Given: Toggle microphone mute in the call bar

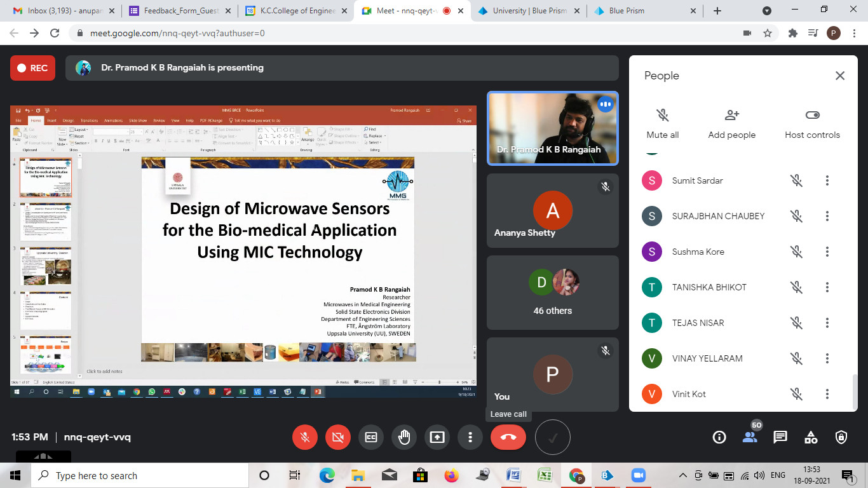Looking at the screenshot, I should [305, 437].
